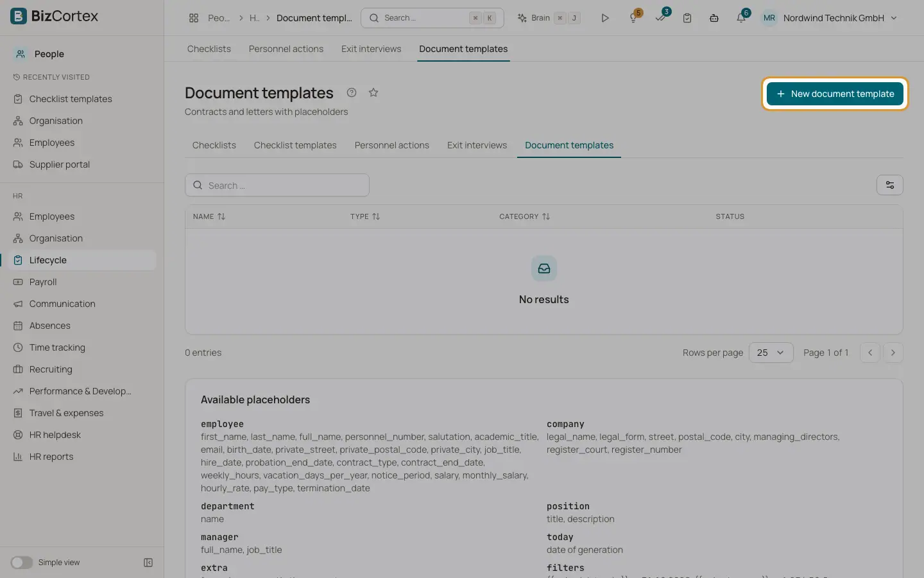Expand the Nordwind Technik GmbH account menu
The image size is (924, 578).
click(x=829, y=18)
